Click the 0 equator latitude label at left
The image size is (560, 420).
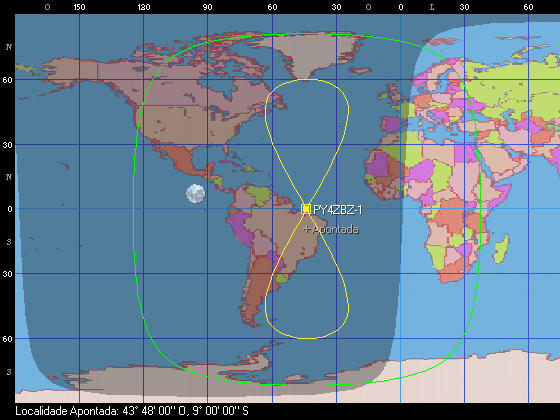[x=10, y=209]
